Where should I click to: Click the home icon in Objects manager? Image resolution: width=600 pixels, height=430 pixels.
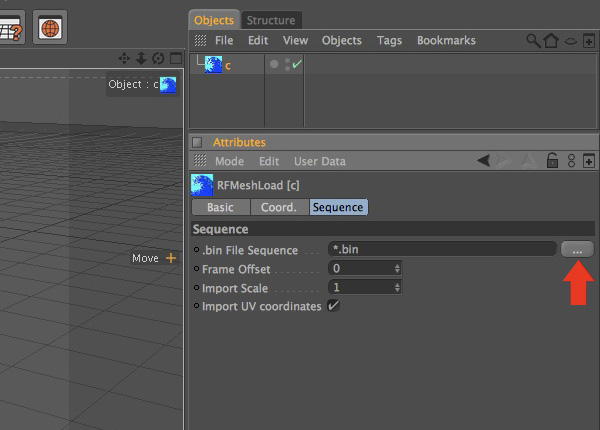551,41
